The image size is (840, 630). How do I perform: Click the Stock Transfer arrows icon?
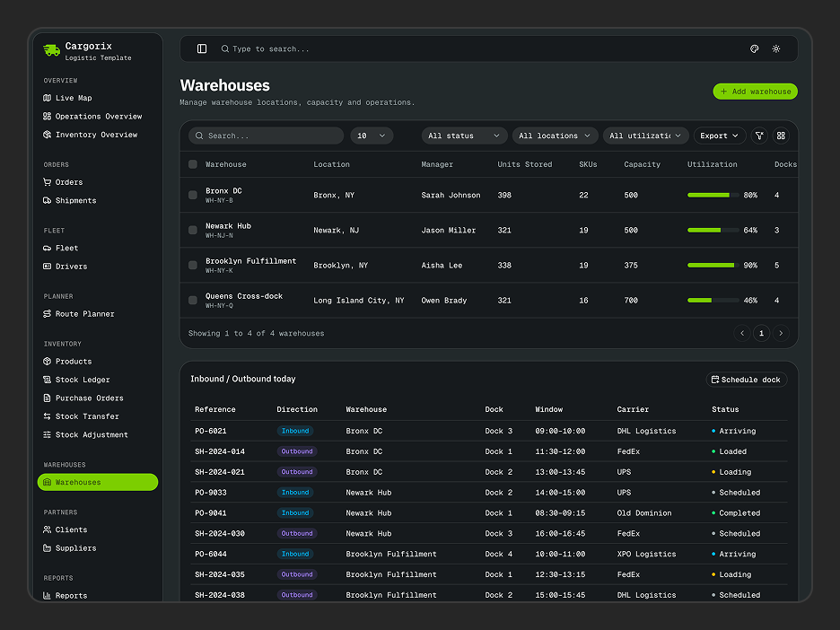[48, 416]
